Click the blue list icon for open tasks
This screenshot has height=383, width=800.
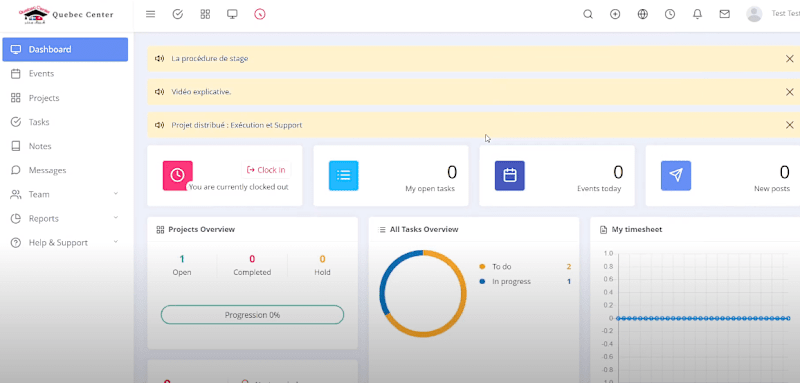tap(343, 175)
